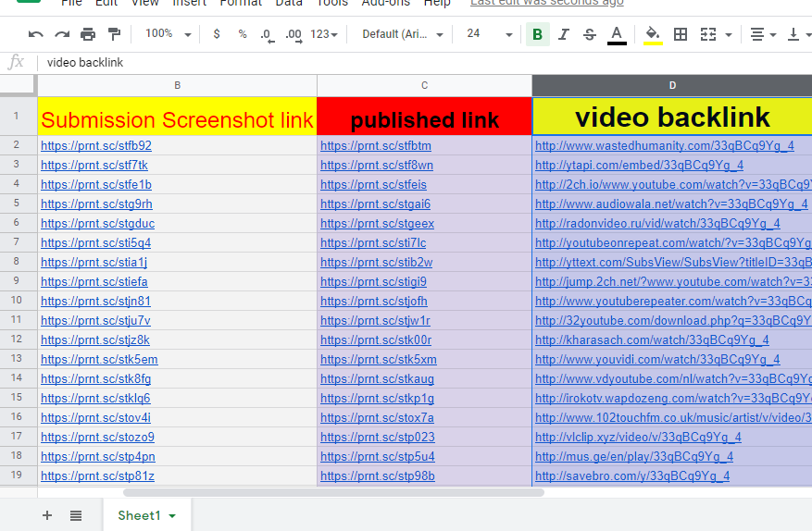Toggle Strikethrough formatting
The height and width of the screenshot is (531, 812).
(590, 34)
